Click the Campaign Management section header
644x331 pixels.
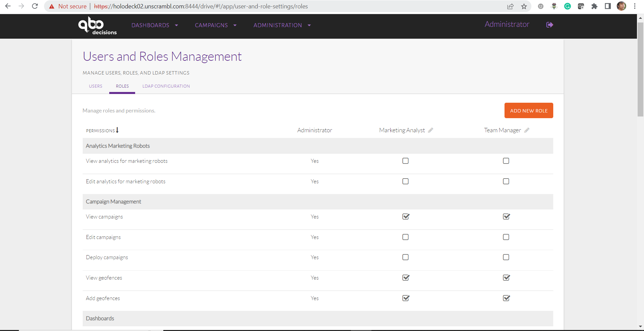click(318, 202)
